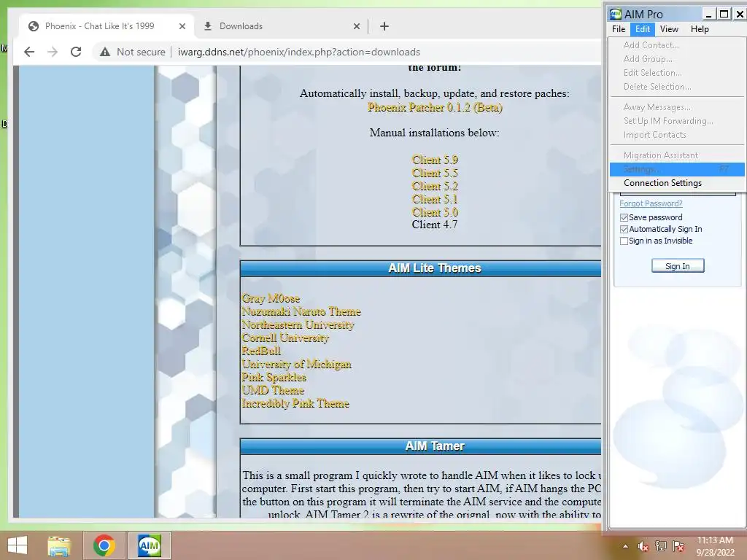Choose Connection Settings from Edit menu
The height and width of the screenshot is (560, 747).
click(677, 183)
